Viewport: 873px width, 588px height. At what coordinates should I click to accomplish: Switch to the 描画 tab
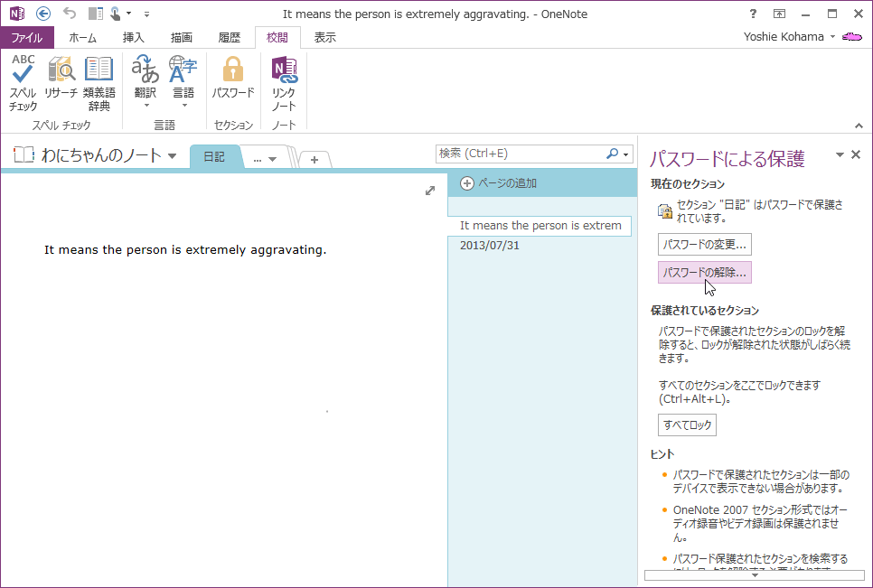pyautogui.click(x=182, y=38)
